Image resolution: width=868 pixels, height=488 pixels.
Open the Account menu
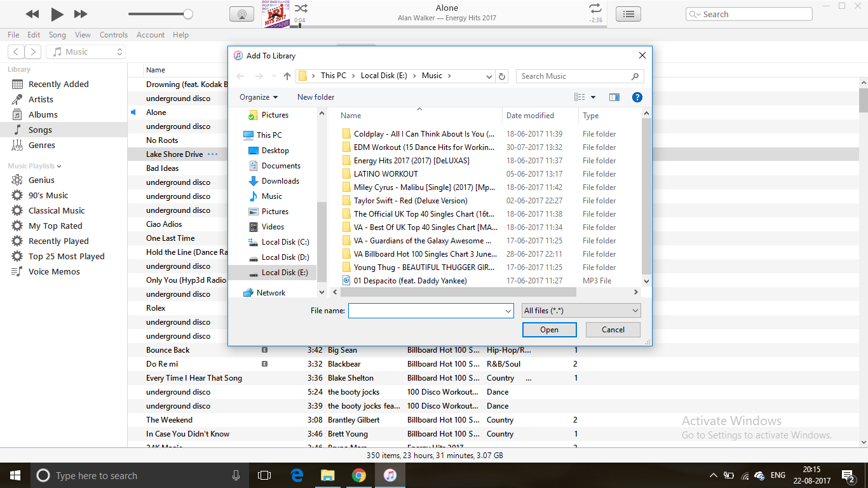click(151, 35)
